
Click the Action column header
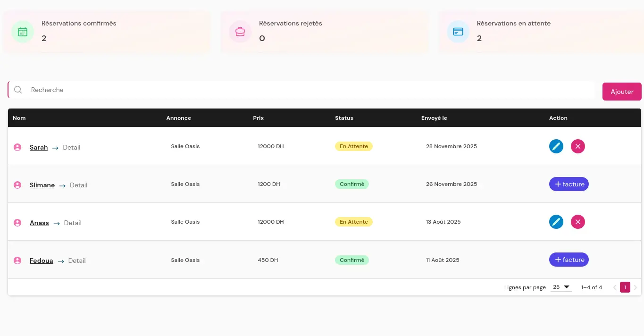point(558,118)
